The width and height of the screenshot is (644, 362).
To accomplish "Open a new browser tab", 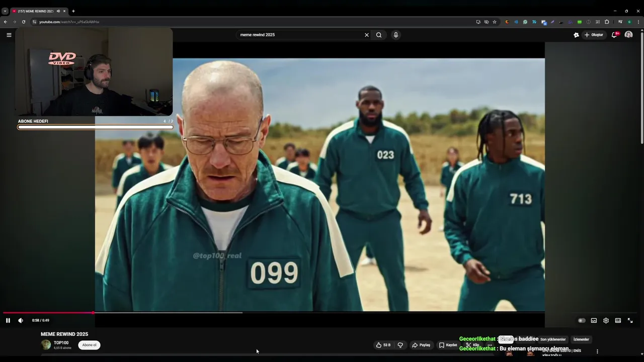I will pos(73,11).
